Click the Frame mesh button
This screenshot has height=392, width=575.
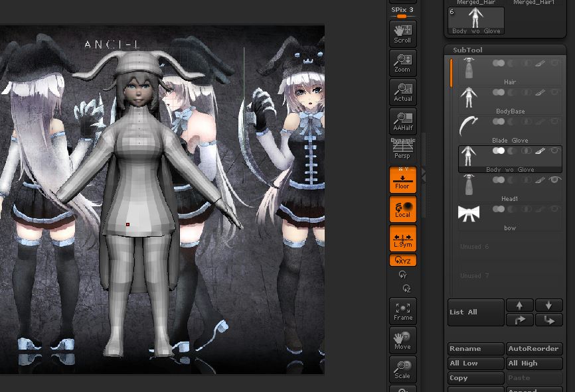coord(402,311)
